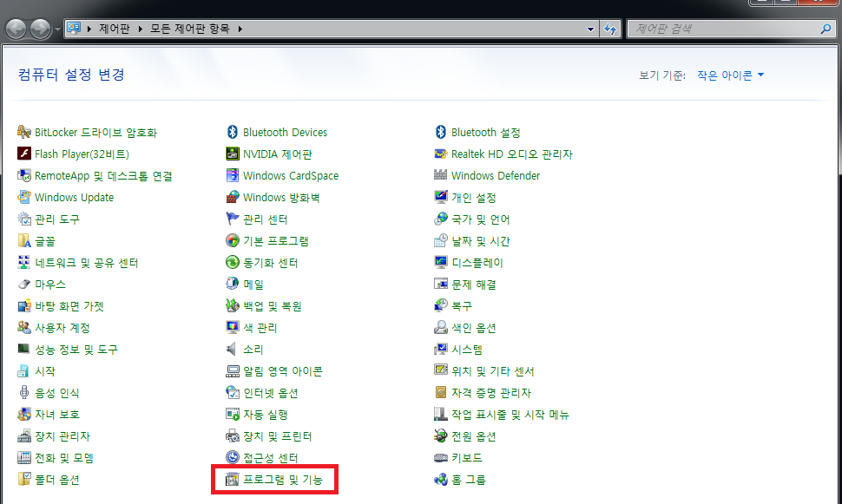
Task: Click the 장치 관리자 icon
Action: pyautogui.click(x=24, y=435)
